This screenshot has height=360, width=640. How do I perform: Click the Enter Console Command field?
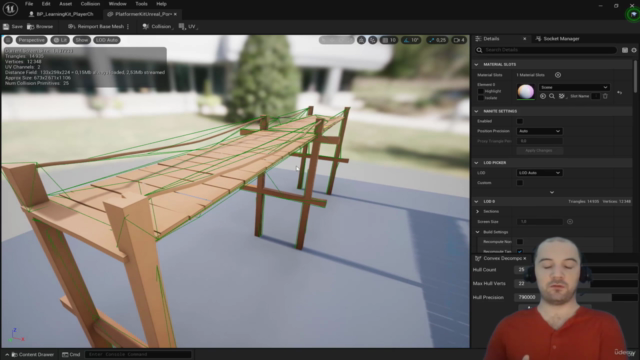[138, 354]
